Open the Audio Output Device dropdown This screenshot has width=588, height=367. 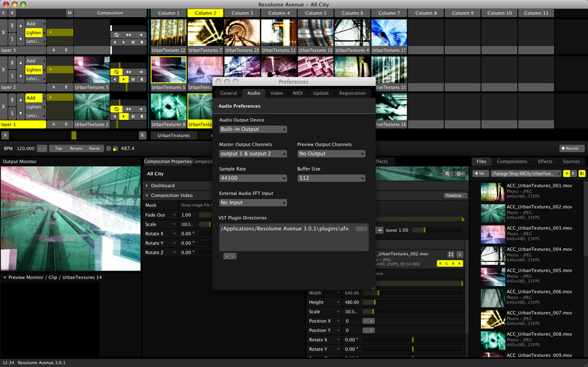click(x=253, y=129)
